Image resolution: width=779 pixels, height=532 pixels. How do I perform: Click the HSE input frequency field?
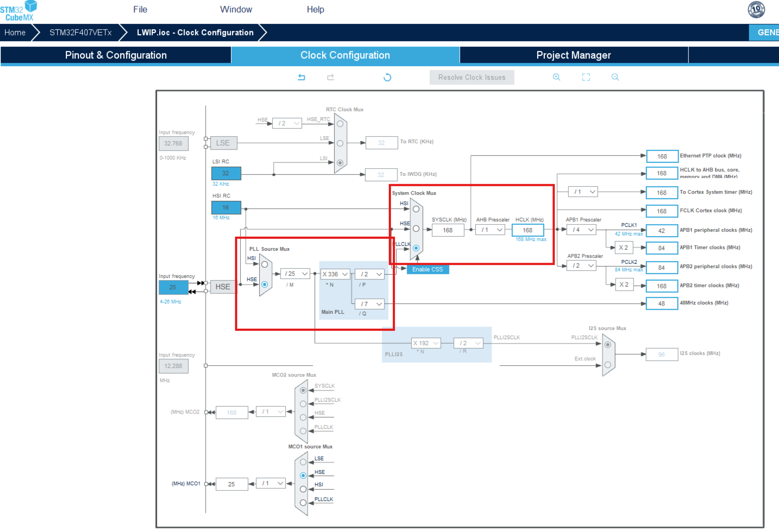[173, 287]
